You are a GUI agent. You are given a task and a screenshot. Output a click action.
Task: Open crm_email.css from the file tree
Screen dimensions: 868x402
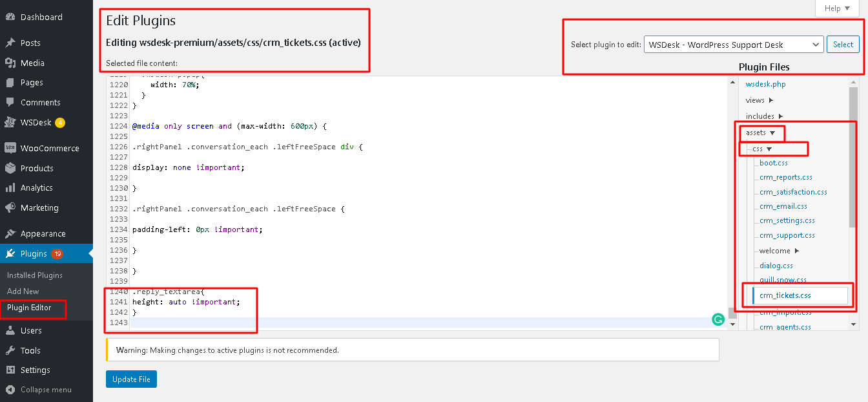(782, 206)
